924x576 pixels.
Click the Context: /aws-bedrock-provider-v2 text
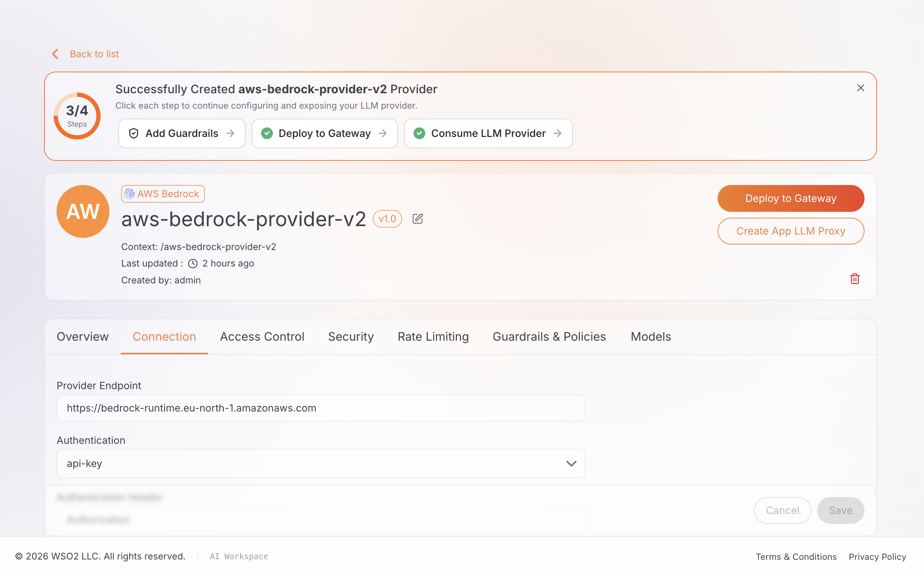tap(199, 247)
